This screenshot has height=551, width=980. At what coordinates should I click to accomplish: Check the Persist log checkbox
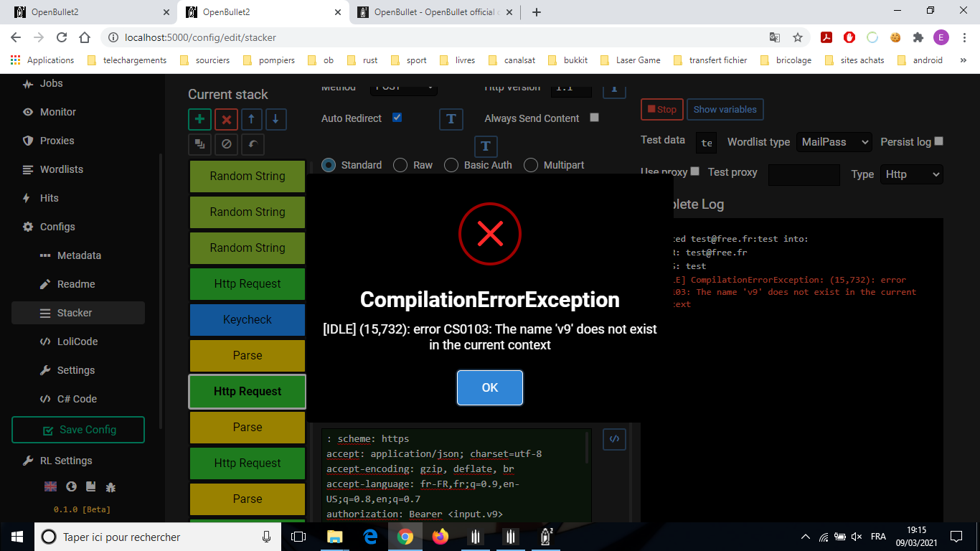pyautogui.click(x=938, y=141)
